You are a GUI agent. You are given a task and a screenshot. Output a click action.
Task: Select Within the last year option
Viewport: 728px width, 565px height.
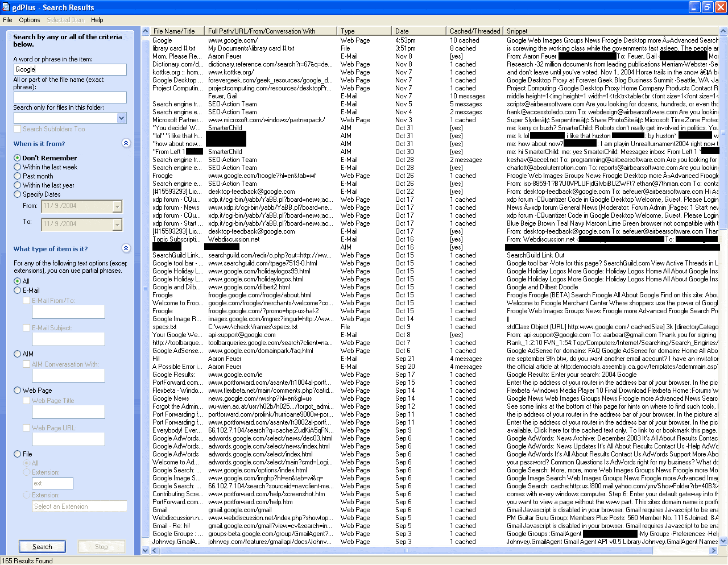[17, 185]
